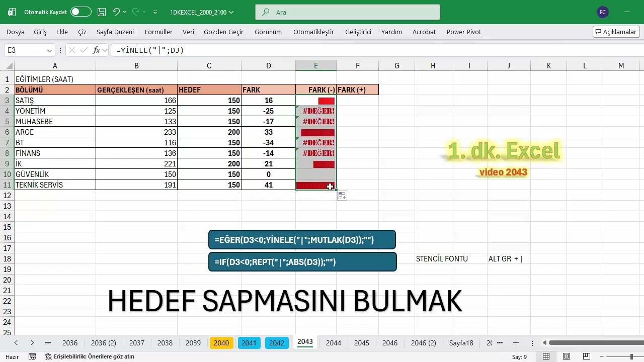
Task: Click the Undo arrow icon
Action: (x=116, y=12)
